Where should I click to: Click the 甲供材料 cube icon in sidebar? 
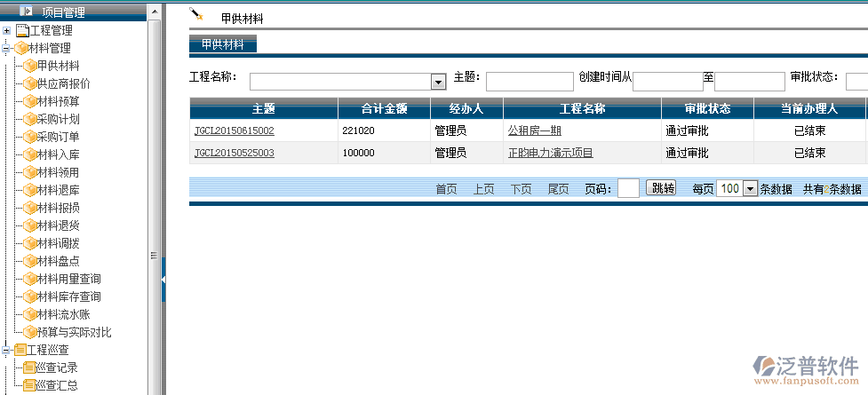(29, 66)
